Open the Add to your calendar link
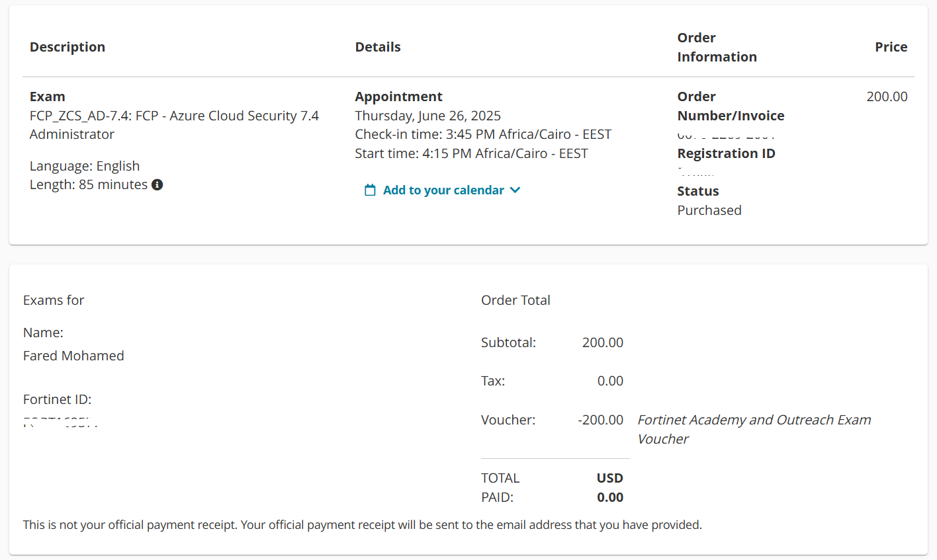 443,190
